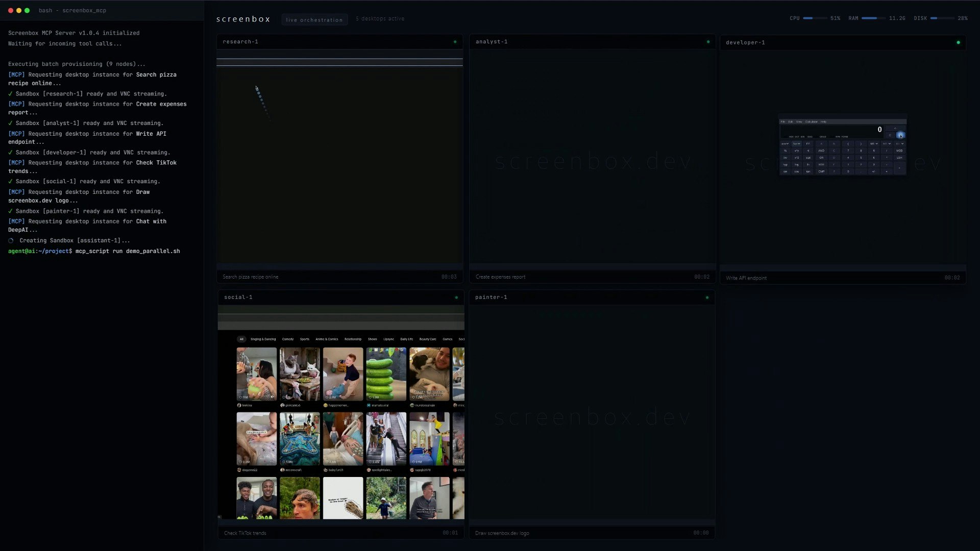Open the MS memory dropdown on the calculator
Screen dimensions: 980x551
click(x=874, y=144)
